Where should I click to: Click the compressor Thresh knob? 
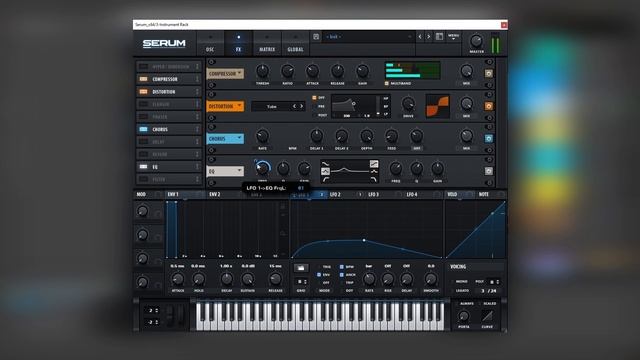tap(262, 71)
